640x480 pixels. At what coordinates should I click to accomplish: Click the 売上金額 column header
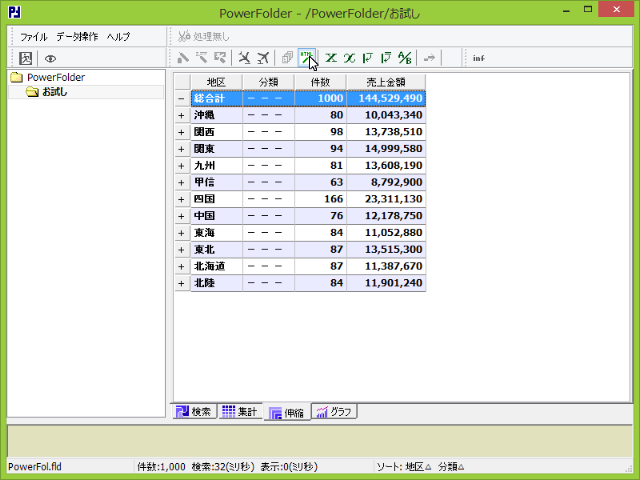[386, 82]
